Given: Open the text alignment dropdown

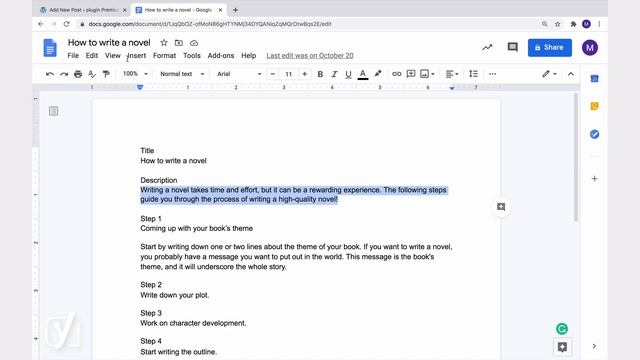Looking at the screenshot, I should click(452, 74).
